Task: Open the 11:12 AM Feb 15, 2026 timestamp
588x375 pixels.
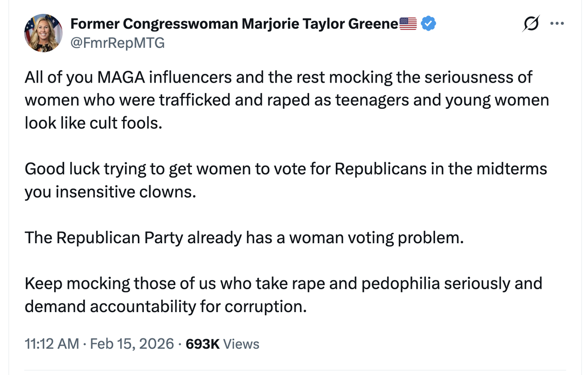Action: tap(99, 344)
